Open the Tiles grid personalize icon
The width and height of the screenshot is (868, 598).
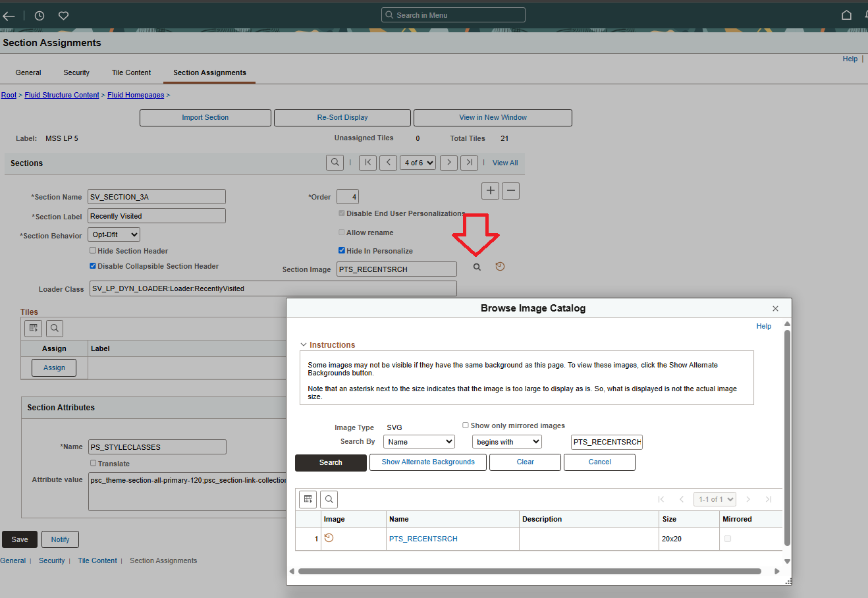[33, 327]
